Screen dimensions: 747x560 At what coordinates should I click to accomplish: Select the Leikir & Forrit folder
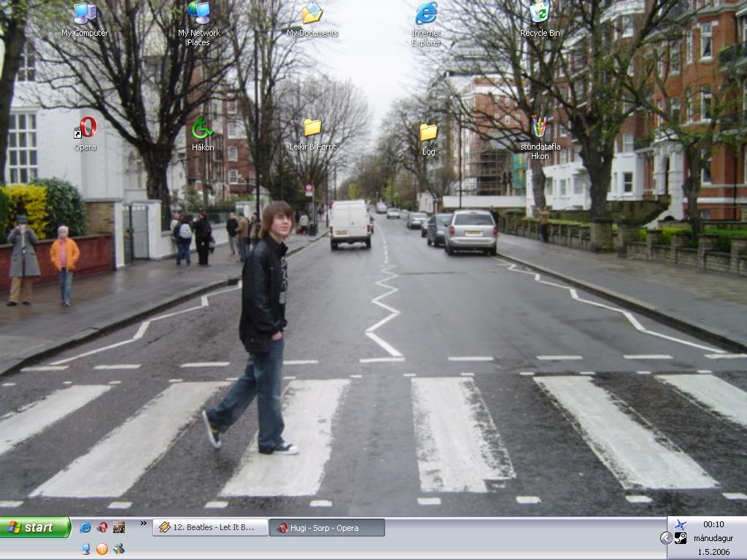[312, 134]
